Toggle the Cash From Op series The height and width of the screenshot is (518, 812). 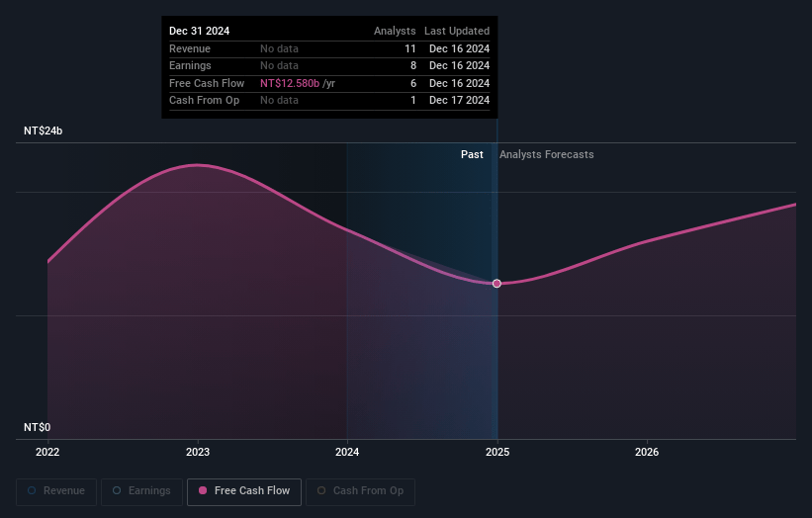pos(360,491)
